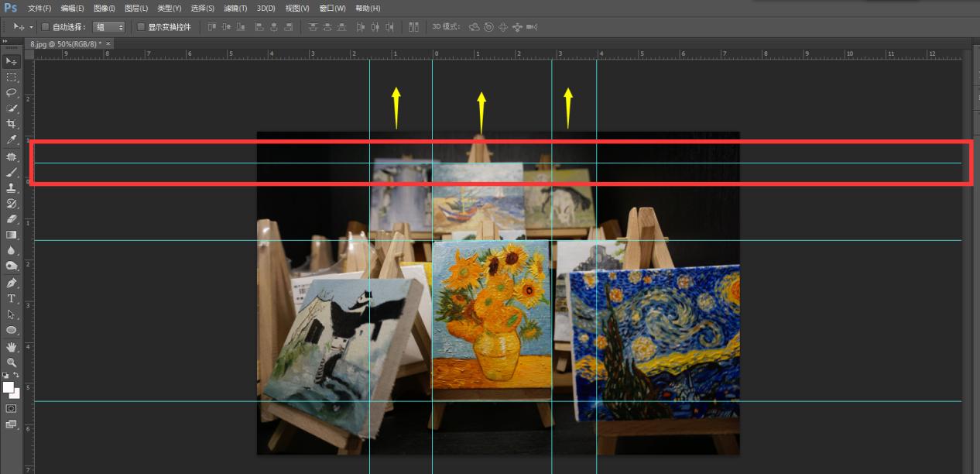Distribute bottom edges of layers
The width and height of the screenshot is (980, 474).
coord(341,27)
